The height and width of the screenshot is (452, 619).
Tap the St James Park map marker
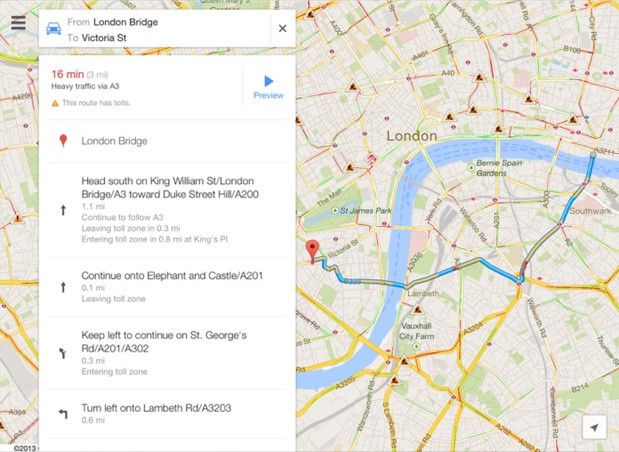[335, 211]
